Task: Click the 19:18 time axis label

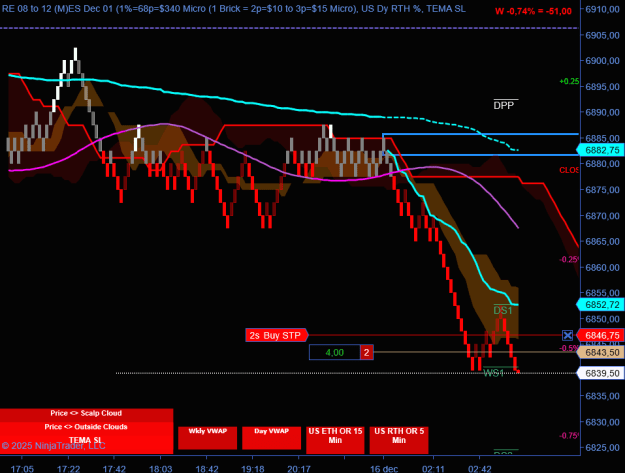Action: 253,469
